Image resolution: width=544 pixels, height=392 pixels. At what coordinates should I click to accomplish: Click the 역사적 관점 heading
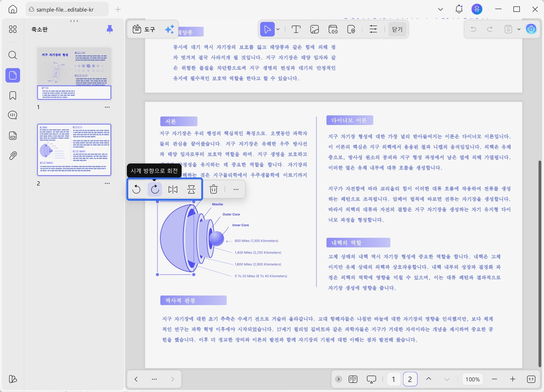[193, 300]
